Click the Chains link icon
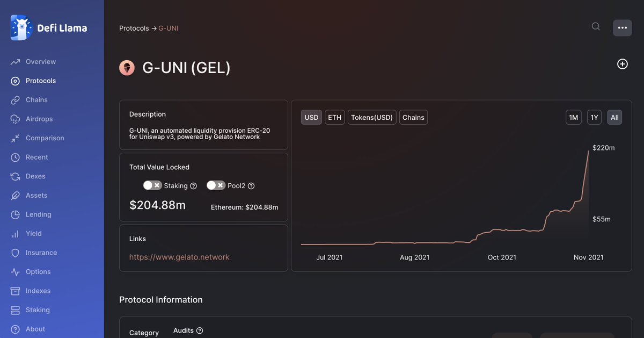 [15, 100]
